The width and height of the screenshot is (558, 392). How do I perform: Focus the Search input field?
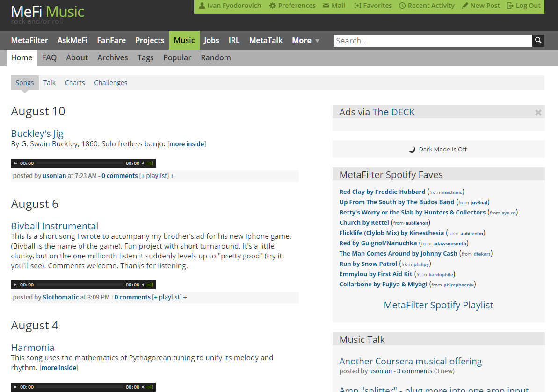[x=433, y=41]
